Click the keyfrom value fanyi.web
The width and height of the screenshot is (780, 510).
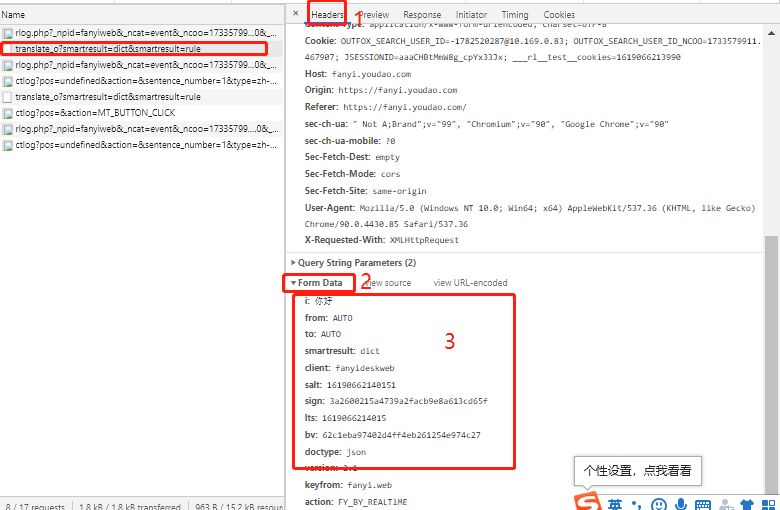click(370, 485)
